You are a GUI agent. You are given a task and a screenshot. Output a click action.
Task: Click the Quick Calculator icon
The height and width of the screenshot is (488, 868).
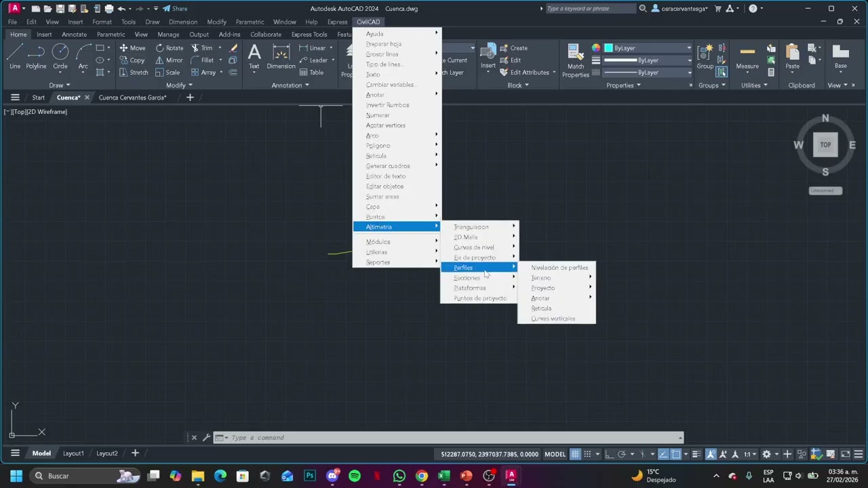tap(771, 73)
